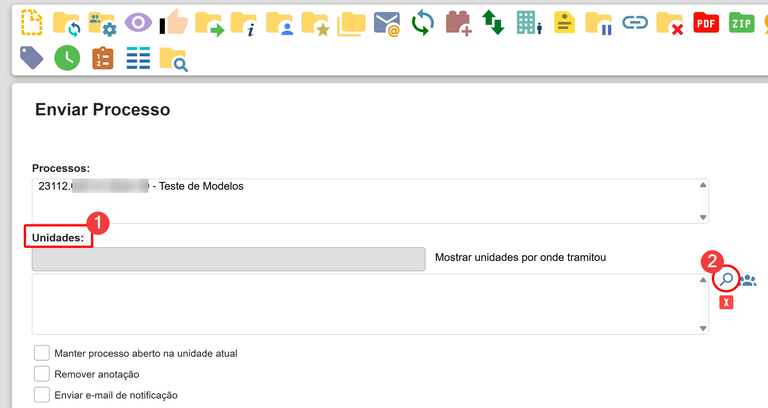Click Unidades list scroll down arrow
Image resolution: width=768 pixels, height=408 pixels.
click(703, 328)
